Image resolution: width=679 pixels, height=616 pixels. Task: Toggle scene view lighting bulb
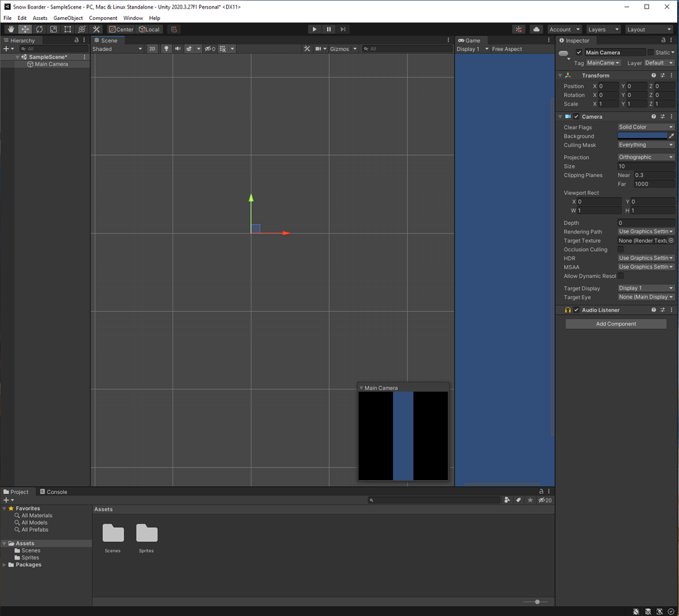click(166, 48)
